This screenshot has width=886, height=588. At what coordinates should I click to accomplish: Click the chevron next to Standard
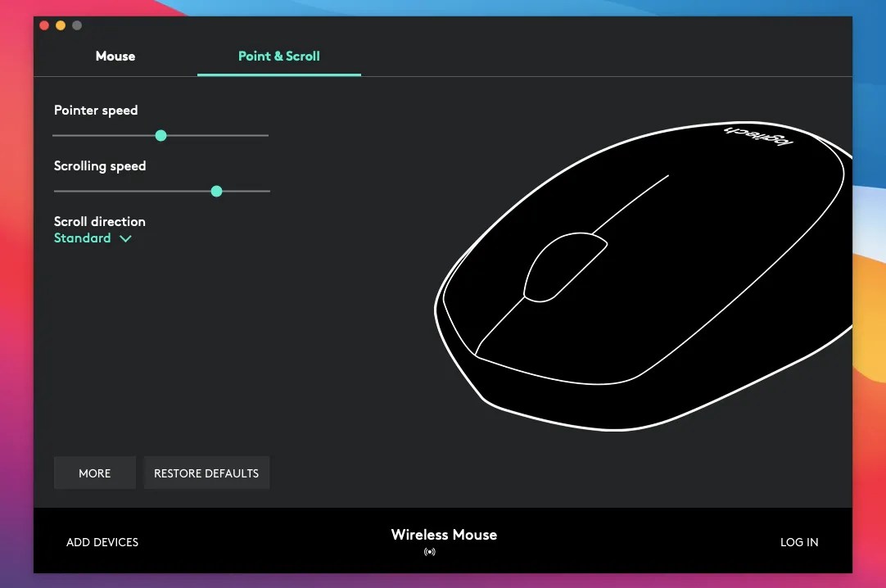pos(125,239)
